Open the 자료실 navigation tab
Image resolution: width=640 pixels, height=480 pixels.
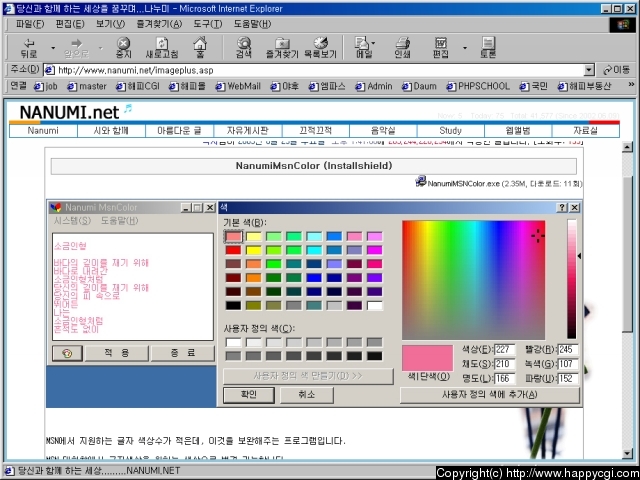(x=585, y=131)
